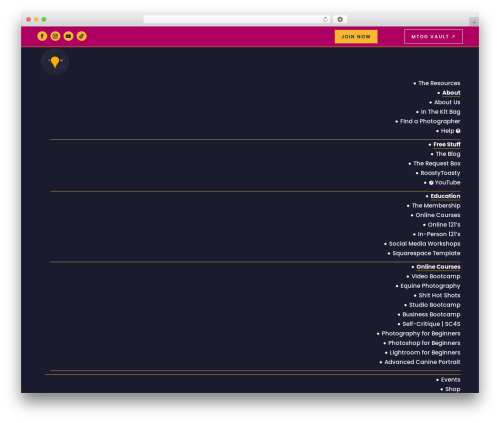Click the browser download indicator icon
Image resolution: width=500 pixels, height=423 pixels.
(340, 19)
